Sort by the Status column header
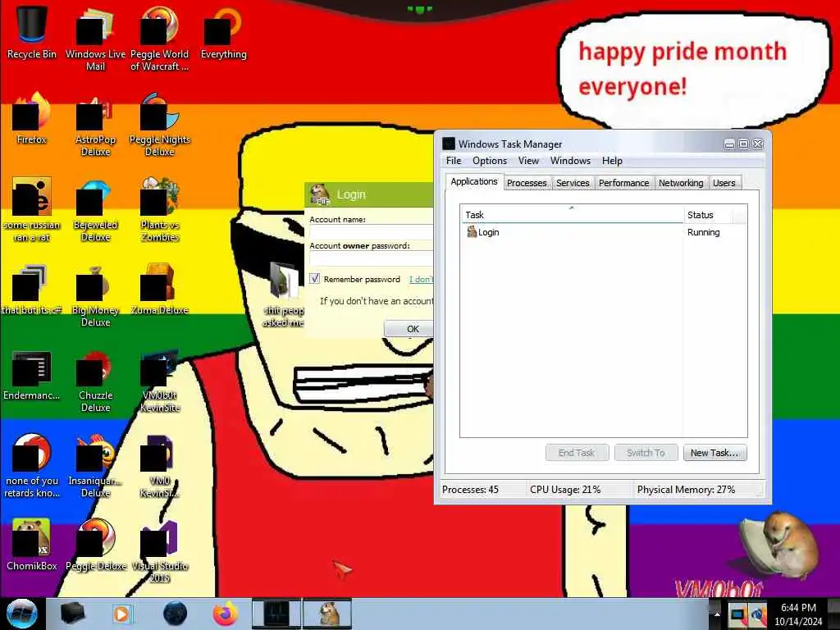 click(x=708, y=215)
